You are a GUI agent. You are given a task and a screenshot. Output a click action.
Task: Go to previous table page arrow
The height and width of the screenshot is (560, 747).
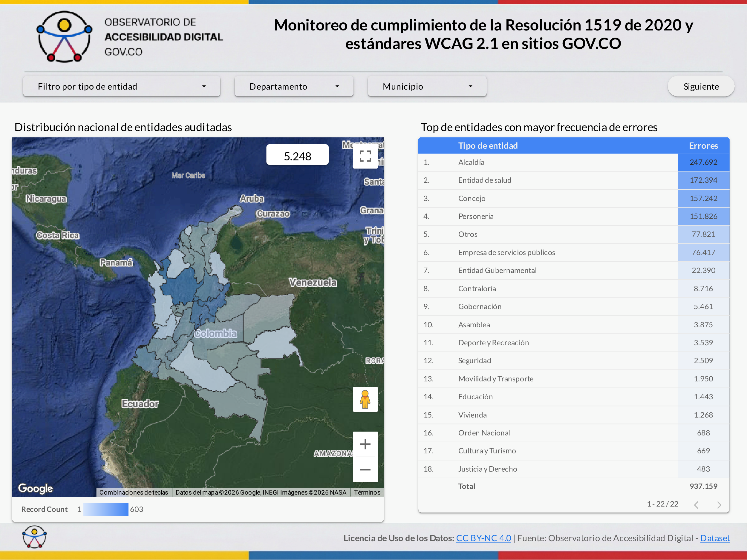point(696,505)
